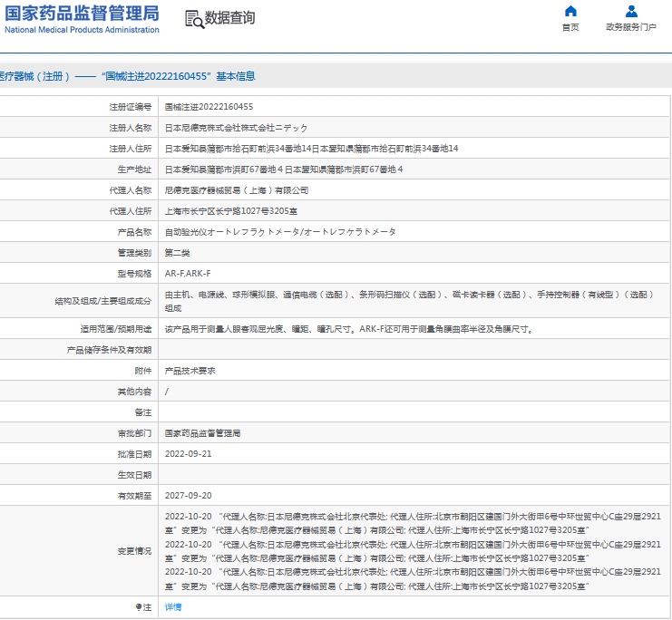The height and width of the screenshot is (620, 672).
Task: Click the 生产地址 label
Action: (x=134, y=170)
